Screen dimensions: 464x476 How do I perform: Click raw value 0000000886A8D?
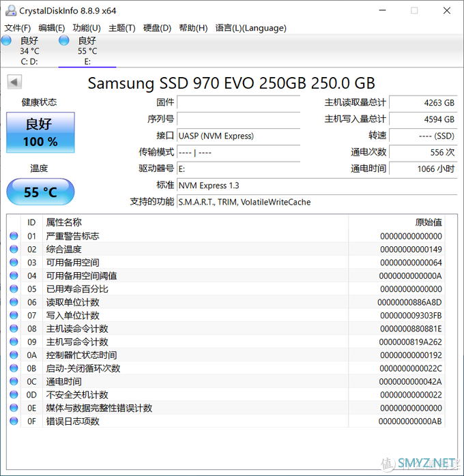coord(409,302)
